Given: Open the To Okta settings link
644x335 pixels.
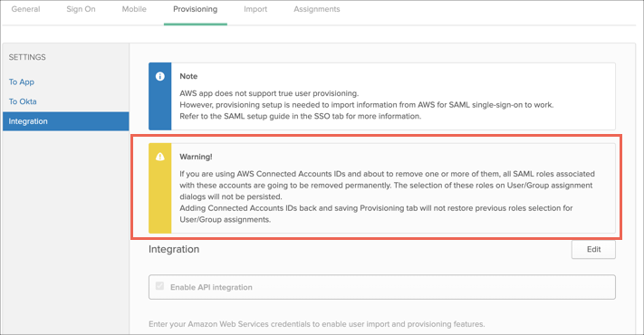Looking at the screenshot, I should tap(23, 101).
